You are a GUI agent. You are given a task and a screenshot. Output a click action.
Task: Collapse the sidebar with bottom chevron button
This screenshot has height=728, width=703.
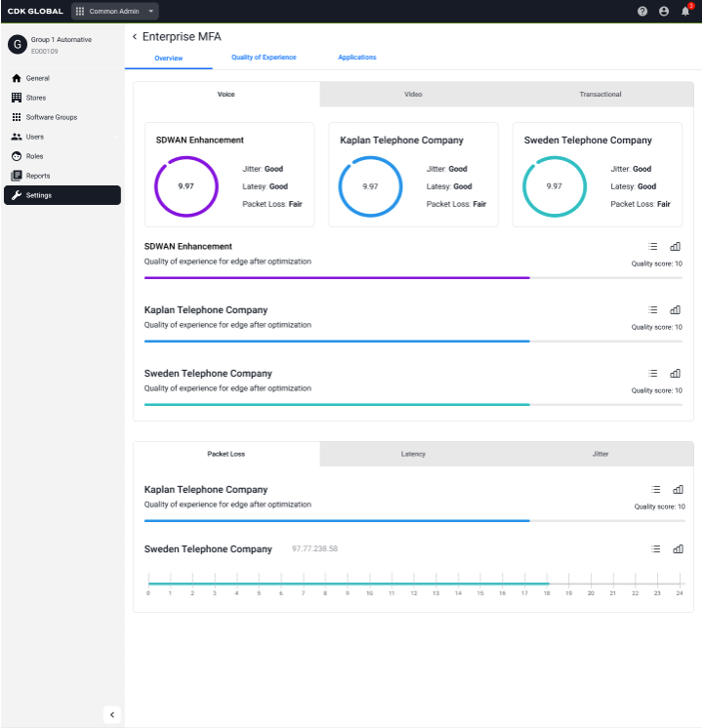tap(112, 714)
